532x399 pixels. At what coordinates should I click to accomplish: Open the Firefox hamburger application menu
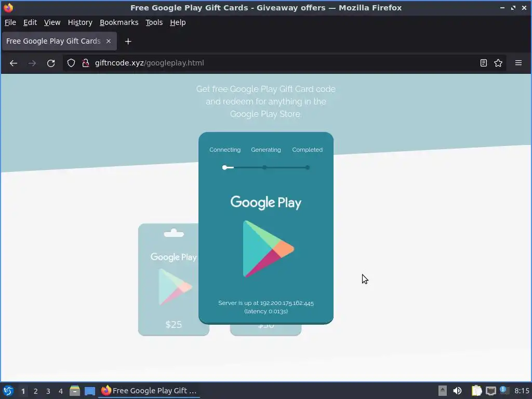(518, 63)
